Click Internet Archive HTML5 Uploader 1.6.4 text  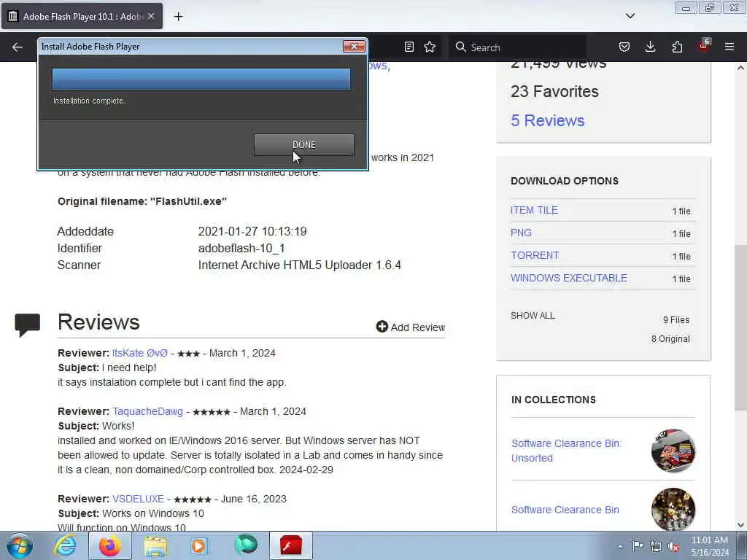pos(300,265)
